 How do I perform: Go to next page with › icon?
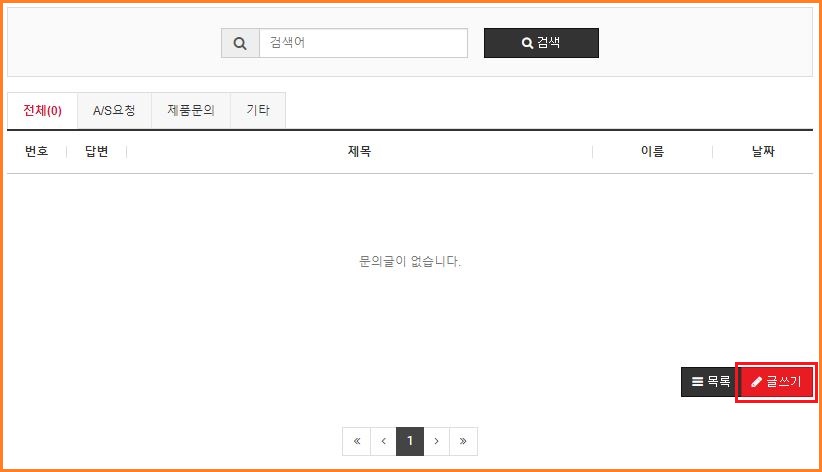[437, 441]
